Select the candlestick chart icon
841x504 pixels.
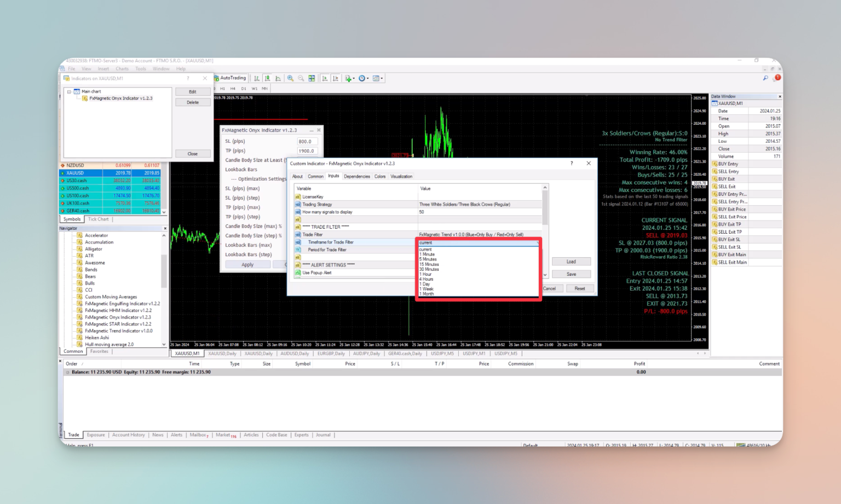[267, 78]
